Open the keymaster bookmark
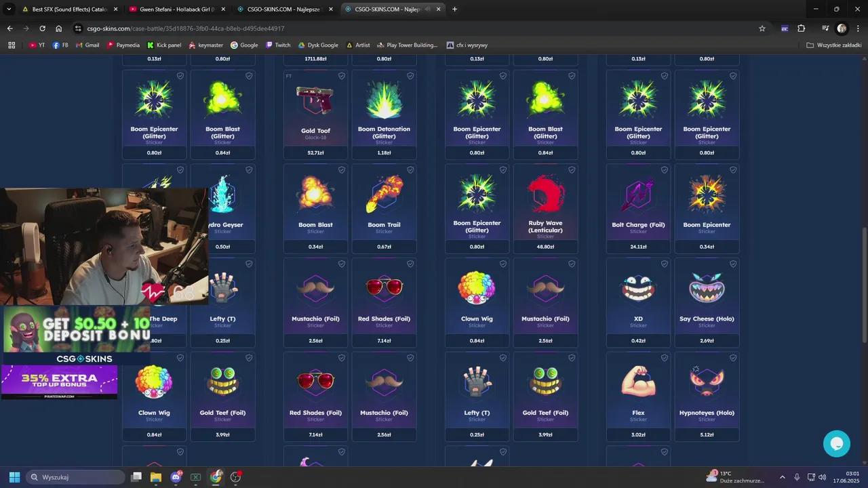868x488 pixels. pyautogui.click(x=205, y=45)
